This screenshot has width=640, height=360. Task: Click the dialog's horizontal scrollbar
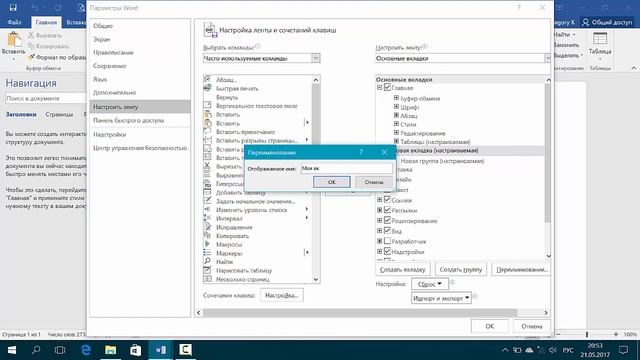click(x=360, y=312)
